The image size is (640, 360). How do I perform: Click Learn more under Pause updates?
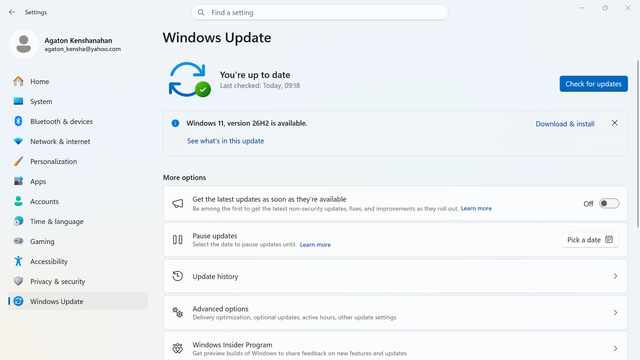pos(315,245)
